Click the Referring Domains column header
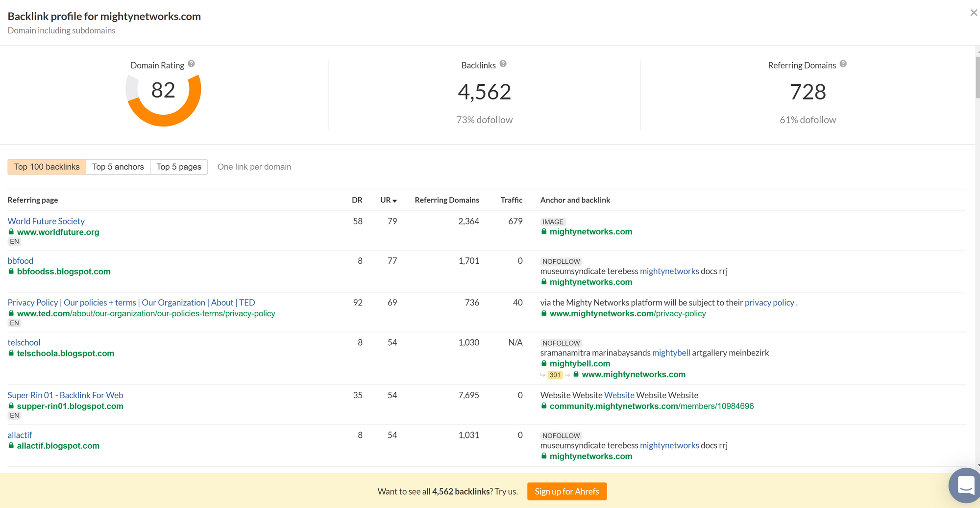The image size is (980, 508). pos(447,200)
